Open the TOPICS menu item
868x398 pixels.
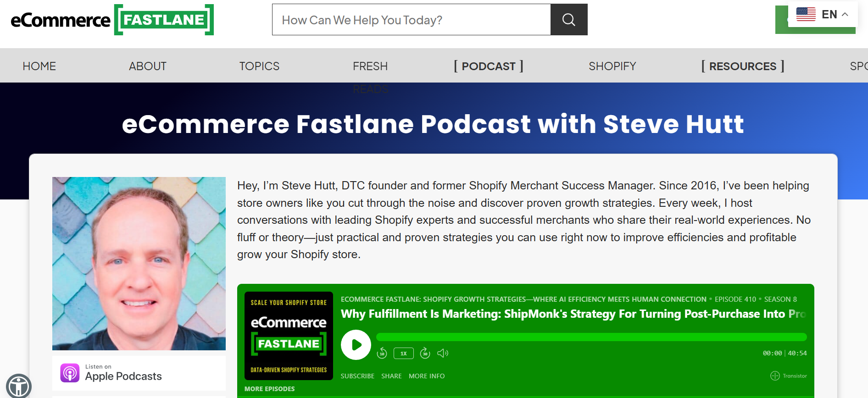coord(259,66)
